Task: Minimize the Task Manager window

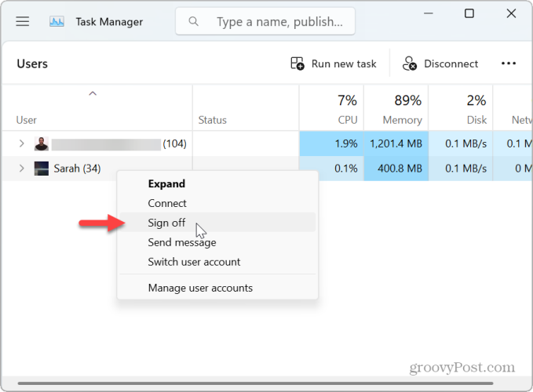Action: pos(429,13)
